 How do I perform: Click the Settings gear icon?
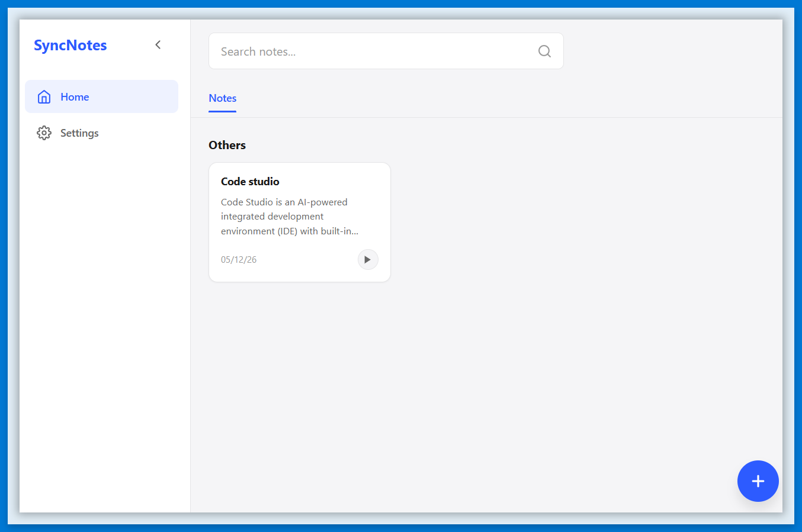pyautogui.click(x=44, y=133)
